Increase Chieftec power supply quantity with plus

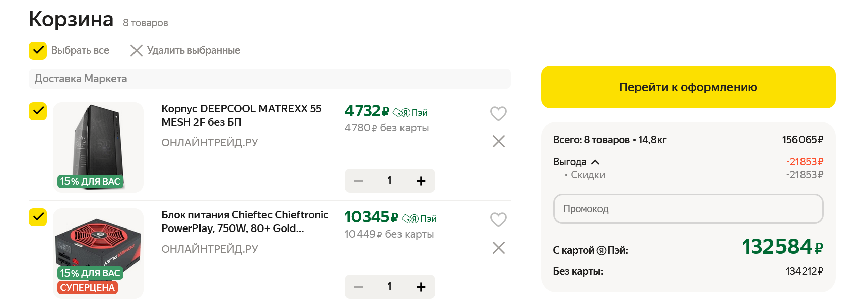(421, 287)
